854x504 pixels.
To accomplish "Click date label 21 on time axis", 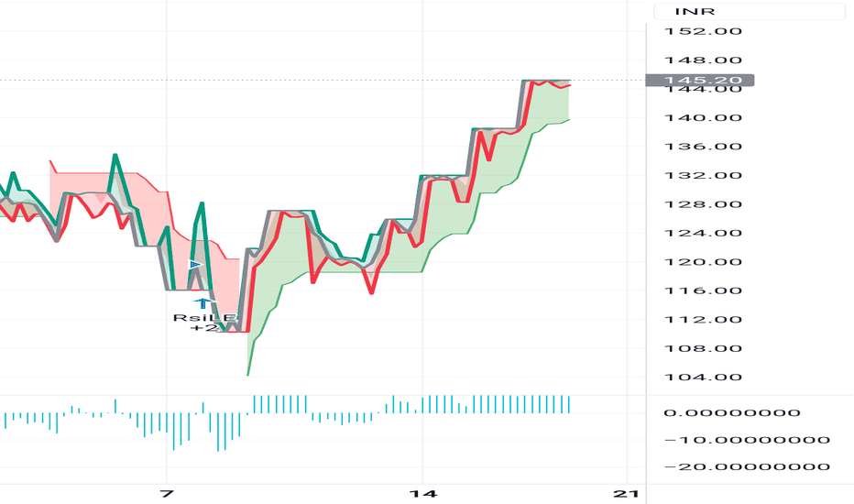I will [626, 494].
